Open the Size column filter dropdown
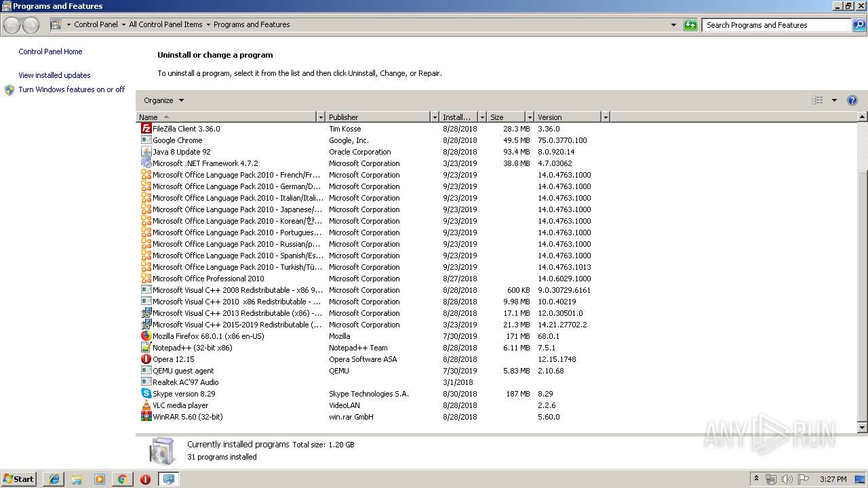The height and width of the screenshot is (488, 868). pyautogui.click(x=530, y=117)
